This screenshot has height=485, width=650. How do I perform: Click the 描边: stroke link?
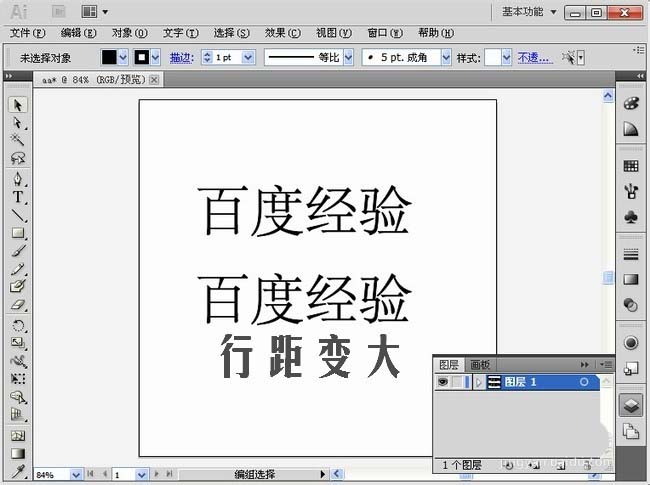coord(182,58)
